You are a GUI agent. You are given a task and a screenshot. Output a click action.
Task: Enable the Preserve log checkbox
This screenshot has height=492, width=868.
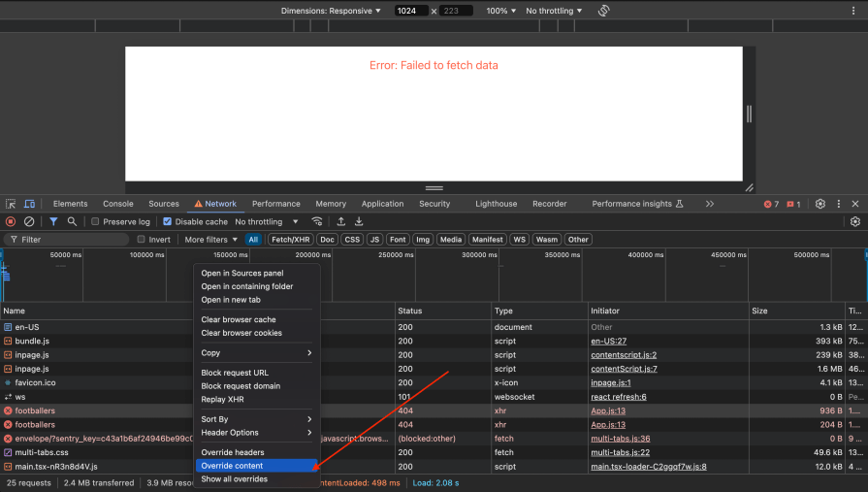click(95, 221)
